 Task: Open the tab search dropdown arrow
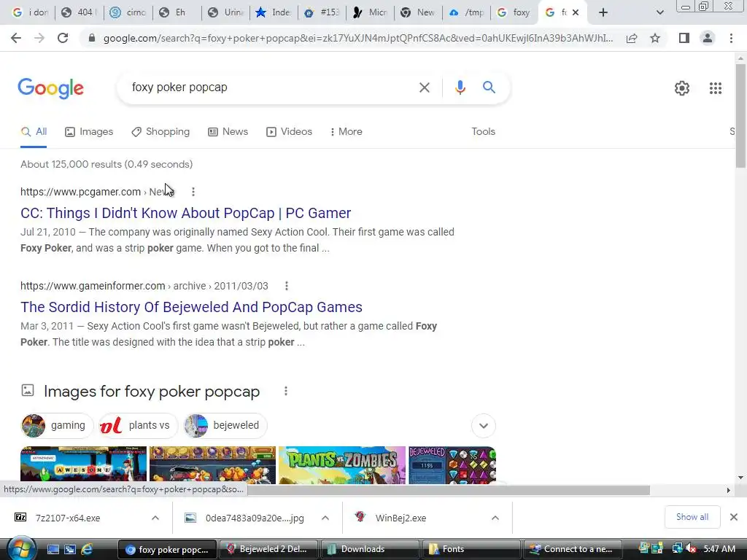[x=659, y=13]
